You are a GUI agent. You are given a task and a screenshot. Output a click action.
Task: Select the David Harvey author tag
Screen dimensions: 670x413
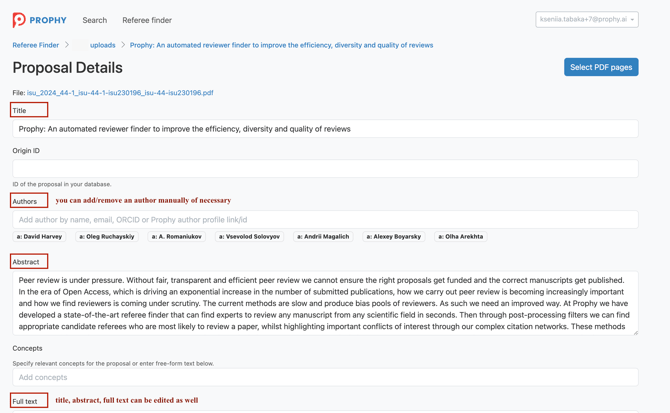[x=39, y=237]
